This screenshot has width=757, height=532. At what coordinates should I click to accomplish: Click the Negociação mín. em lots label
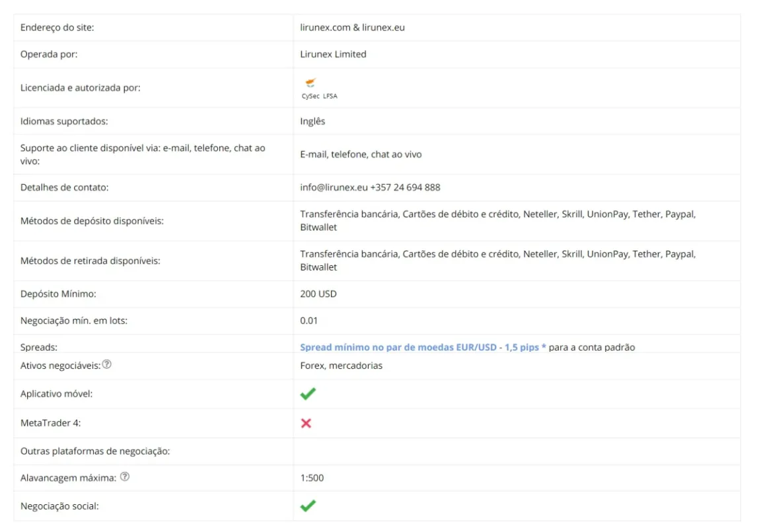tap(74, 320)
